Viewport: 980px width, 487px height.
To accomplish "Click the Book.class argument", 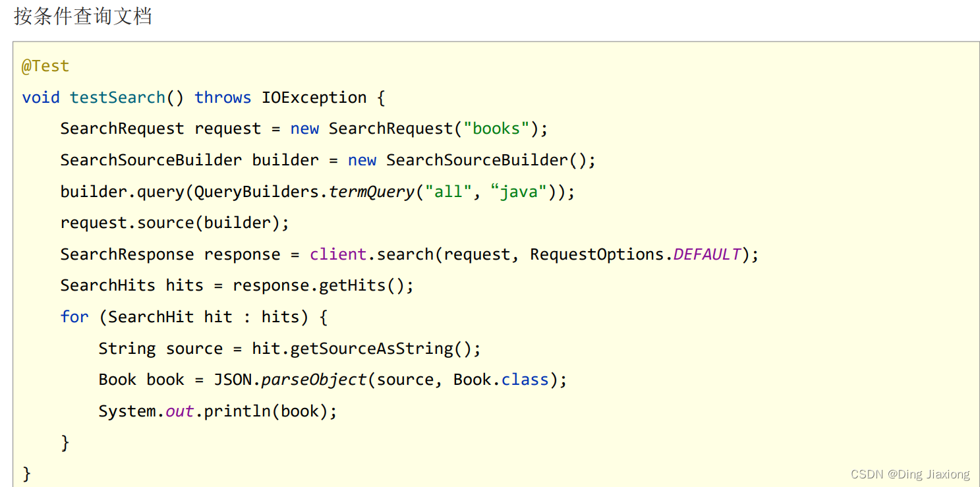I will [x=501, y=380].
